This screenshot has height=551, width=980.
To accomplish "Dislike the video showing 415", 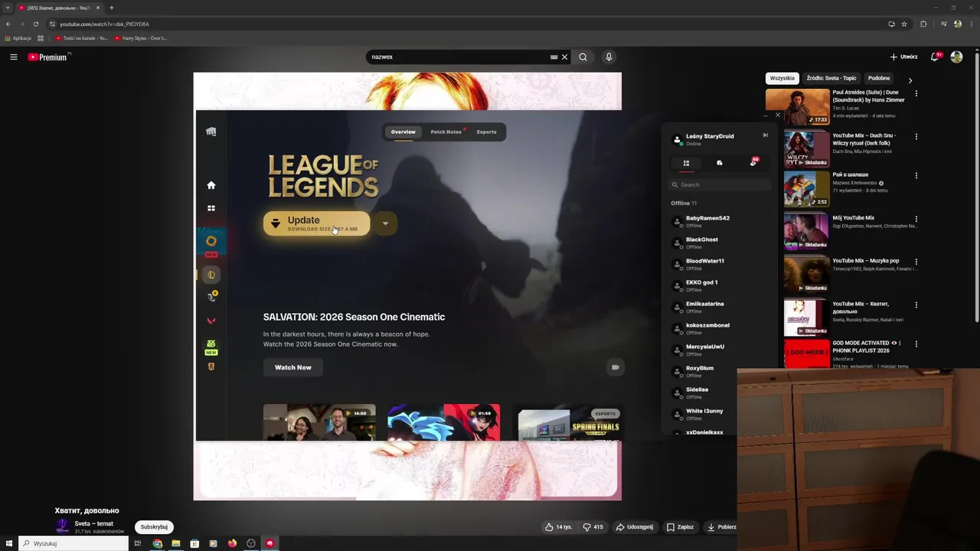I will tap(593, 527).
